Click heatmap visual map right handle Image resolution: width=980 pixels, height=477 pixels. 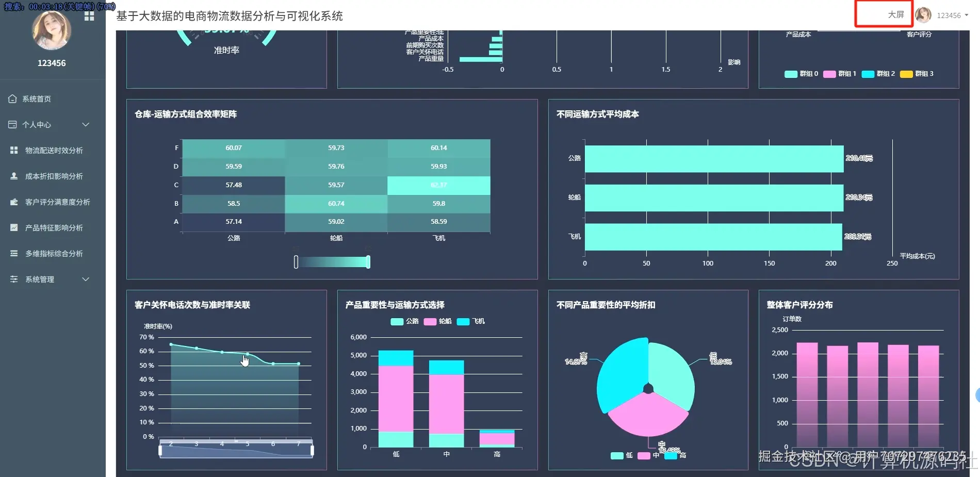pyautogui.click(x=368, y=262)
